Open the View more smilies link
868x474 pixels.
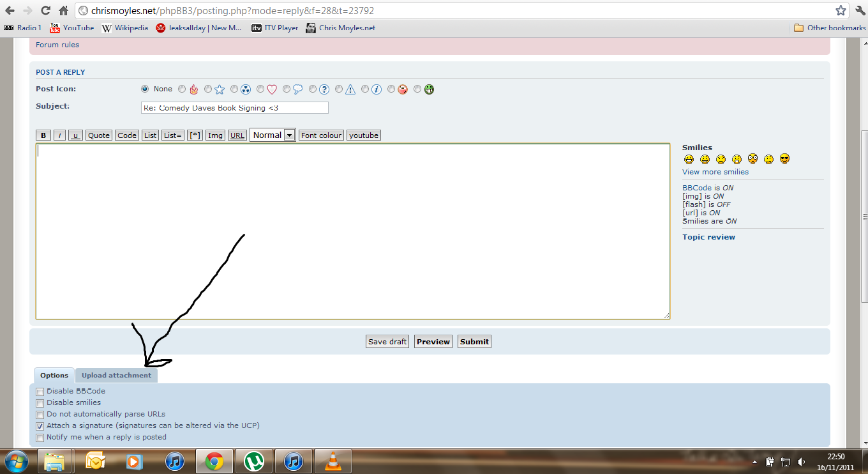click(715, 172)
